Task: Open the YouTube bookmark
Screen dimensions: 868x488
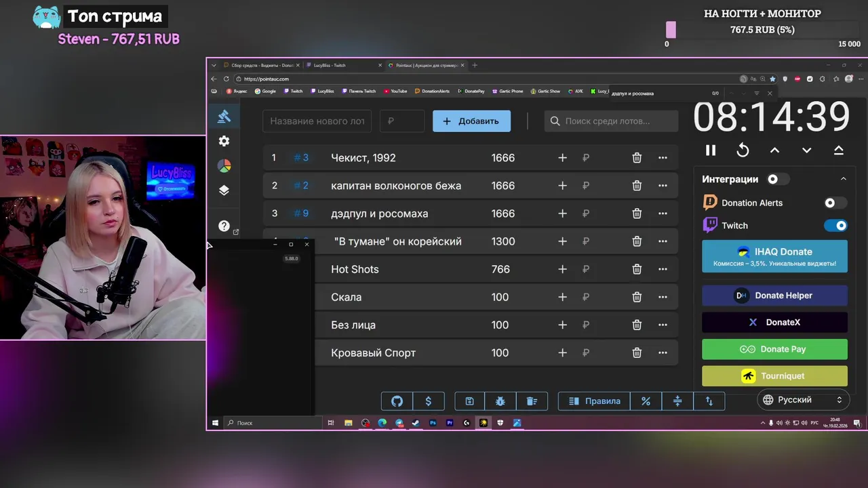Action: click(395, 91)
